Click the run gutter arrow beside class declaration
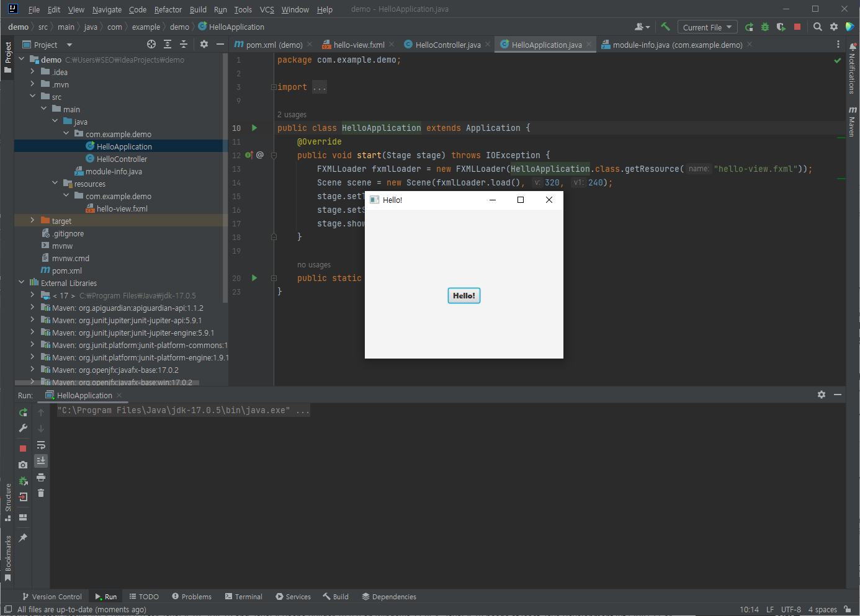 tap(254, 128)
